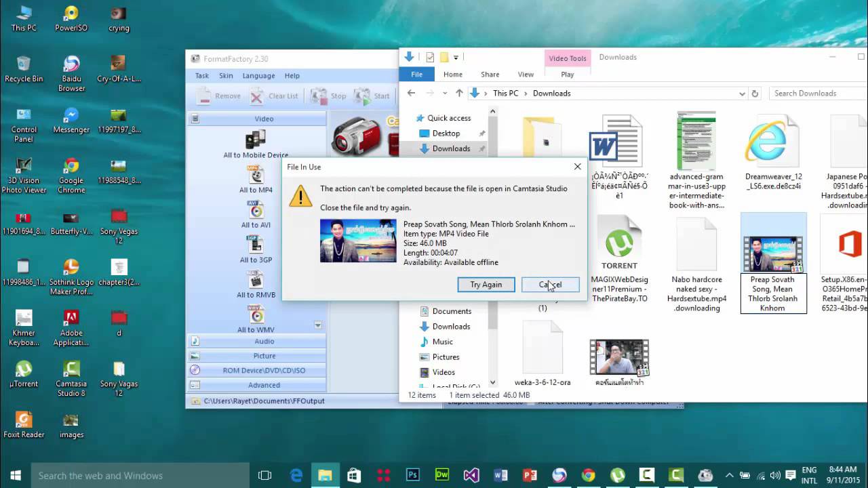Image resolution: width=868 pixels, height=488 pixels.
Task: Select Pictures in navigation pane
Action: 446,357
